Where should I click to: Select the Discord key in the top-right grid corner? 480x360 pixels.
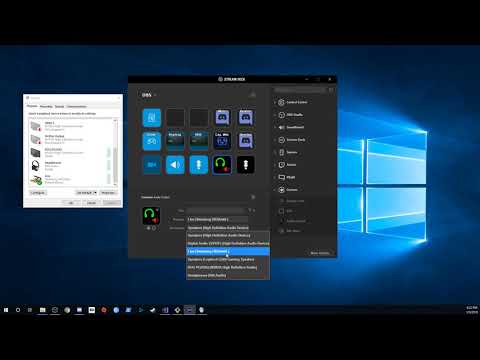coord(246,117)
